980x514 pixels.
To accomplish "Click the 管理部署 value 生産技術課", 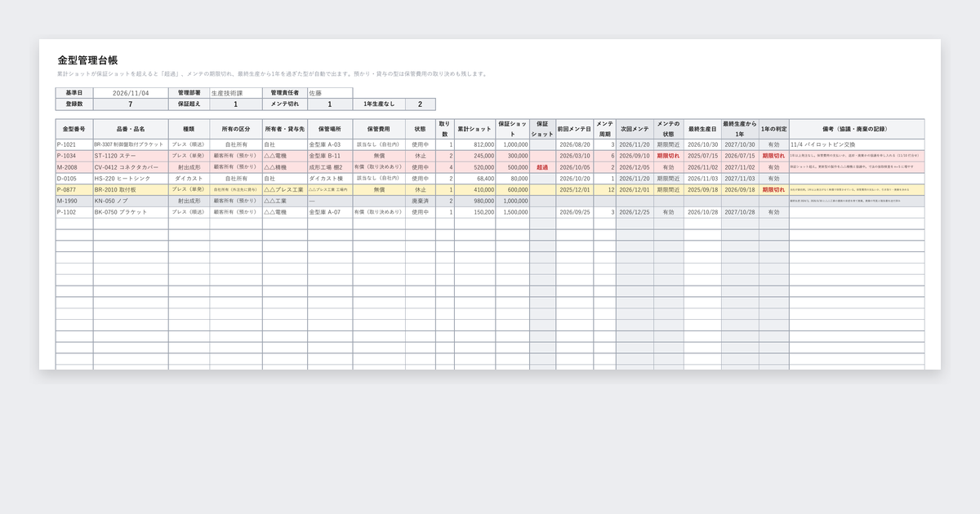I will [236, 93].
